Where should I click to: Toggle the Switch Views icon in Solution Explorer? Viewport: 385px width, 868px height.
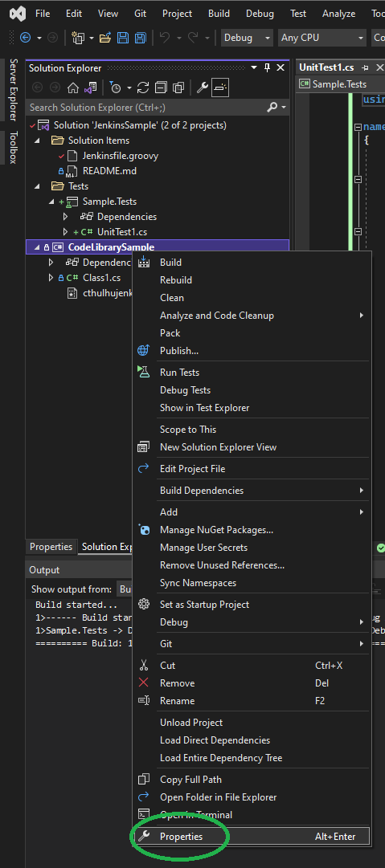coord(90,88)
